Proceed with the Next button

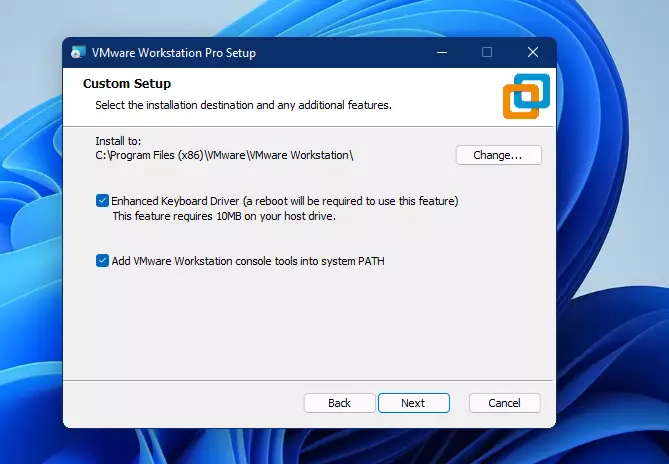click(x=413, y=403)
